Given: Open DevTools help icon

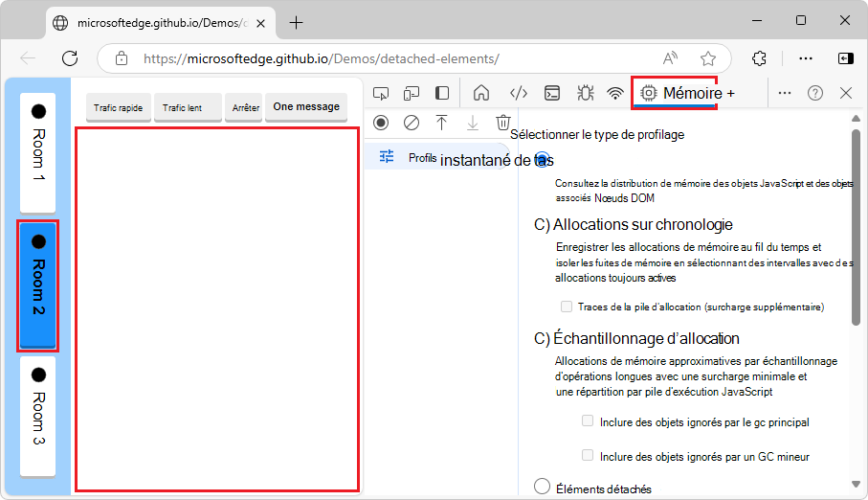Looking at the screenshot, I should click(814, 93).
